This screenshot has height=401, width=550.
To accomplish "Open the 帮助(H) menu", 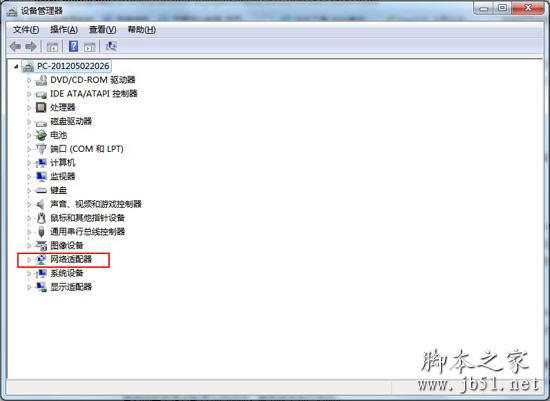I will 141,30.
